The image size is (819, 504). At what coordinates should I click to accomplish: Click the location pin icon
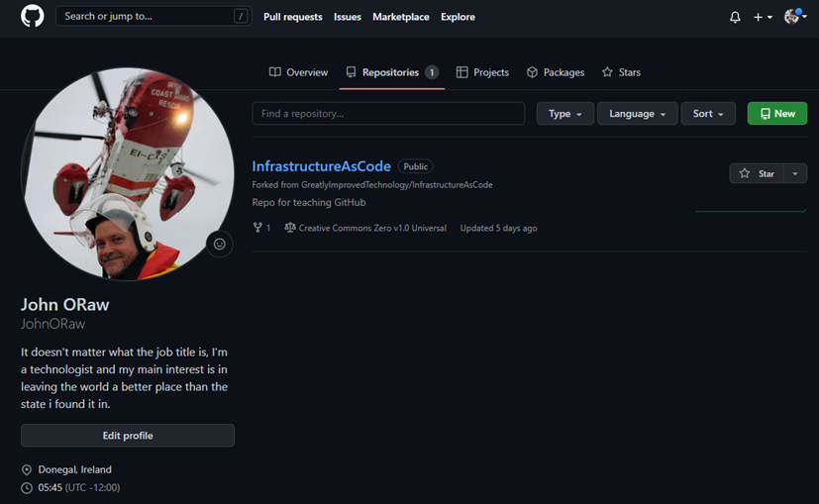[27, 470]
